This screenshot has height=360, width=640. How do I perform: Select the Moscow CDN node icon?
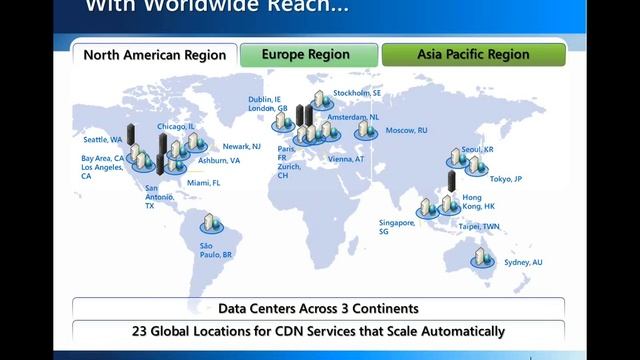click(366, 130)
